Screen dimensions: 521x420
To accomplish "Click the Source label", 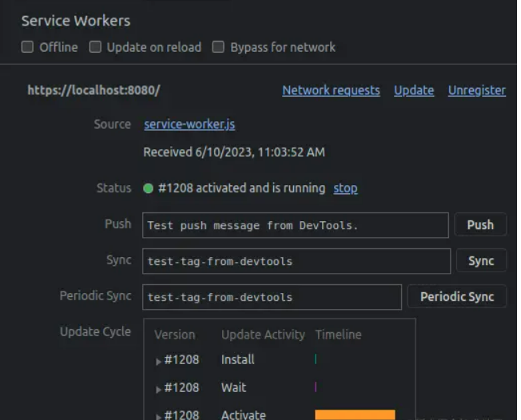I will click(x=113, y=125).
